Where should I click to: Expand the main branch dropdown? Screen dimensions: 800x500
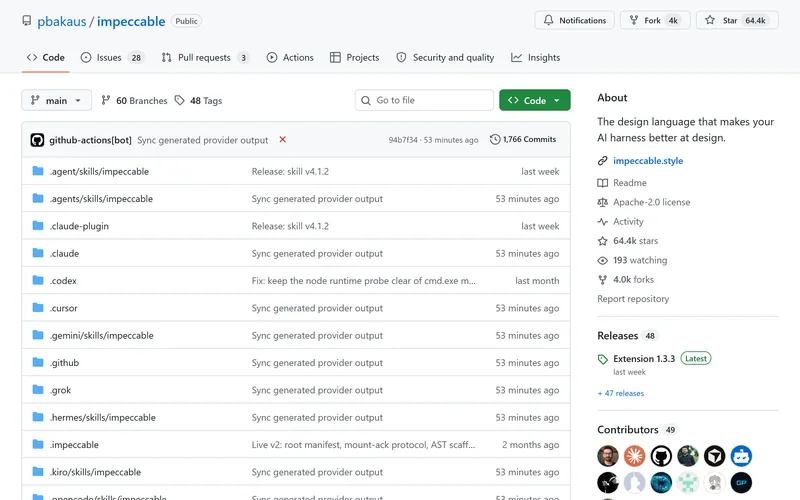coord(56,101)
